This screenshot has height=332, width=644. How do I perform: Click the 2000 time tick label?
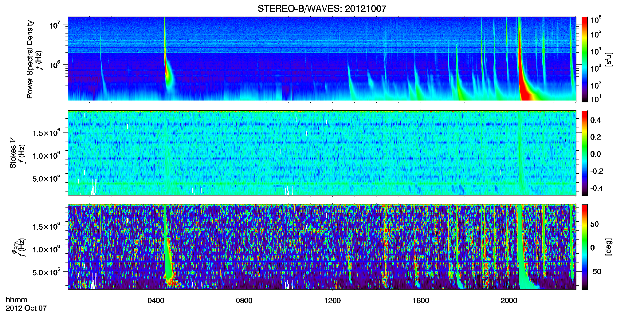click(509, 301)
